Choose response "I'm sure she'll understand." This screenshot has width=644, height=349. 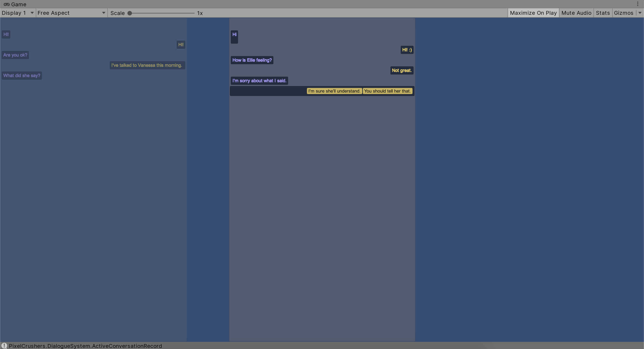coord(334,91)
